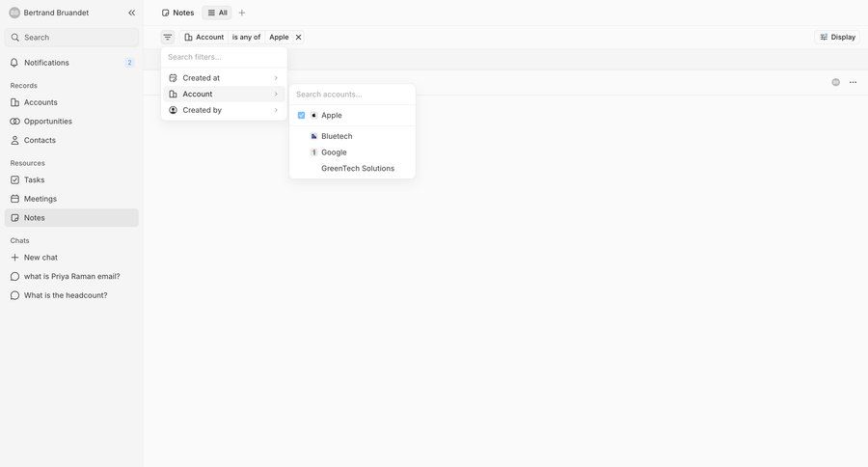Change the 'is any of' operator
This screenshot has width=868, height=467.
(x=246, y=37)
